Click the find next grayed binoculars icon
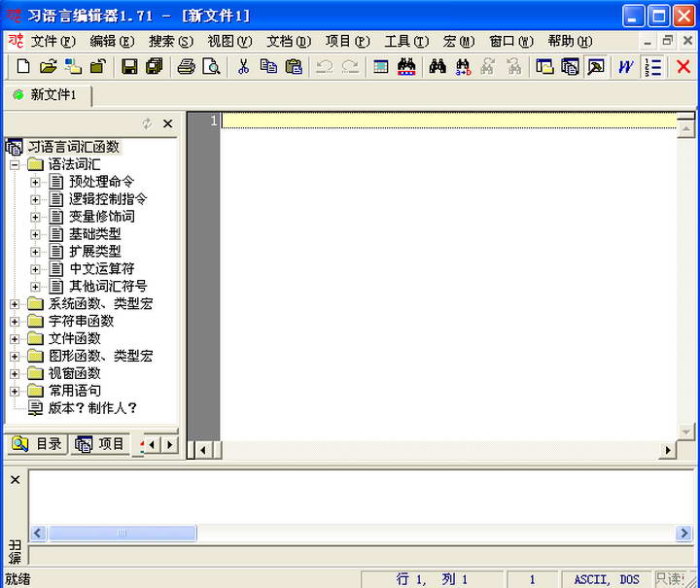700x588 pixels. click(488, 67)
